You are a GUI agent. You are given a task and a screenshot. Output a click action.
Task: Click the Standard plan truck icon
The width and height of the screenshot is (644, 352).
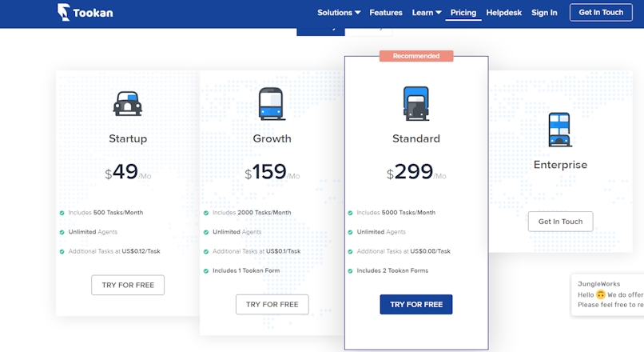[416, 104]
